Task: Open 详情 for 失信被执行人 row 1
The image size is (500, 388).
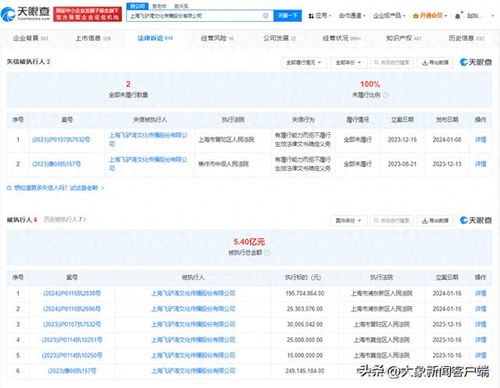Action: tap(480, 140)
